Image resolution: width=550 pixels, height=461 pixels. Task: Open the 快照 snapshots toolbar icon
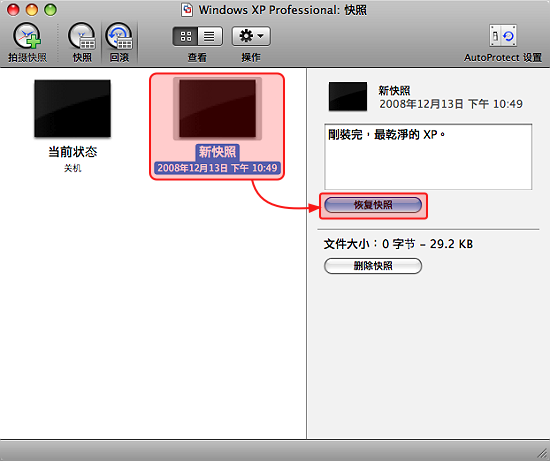pyautogui.click(x=82, y=36)
